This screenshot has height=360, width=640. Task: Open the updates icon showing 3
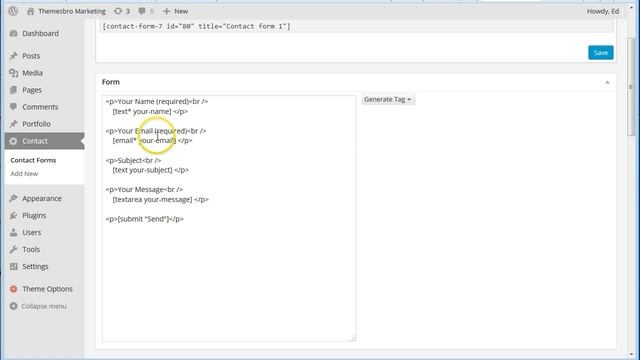118,11
